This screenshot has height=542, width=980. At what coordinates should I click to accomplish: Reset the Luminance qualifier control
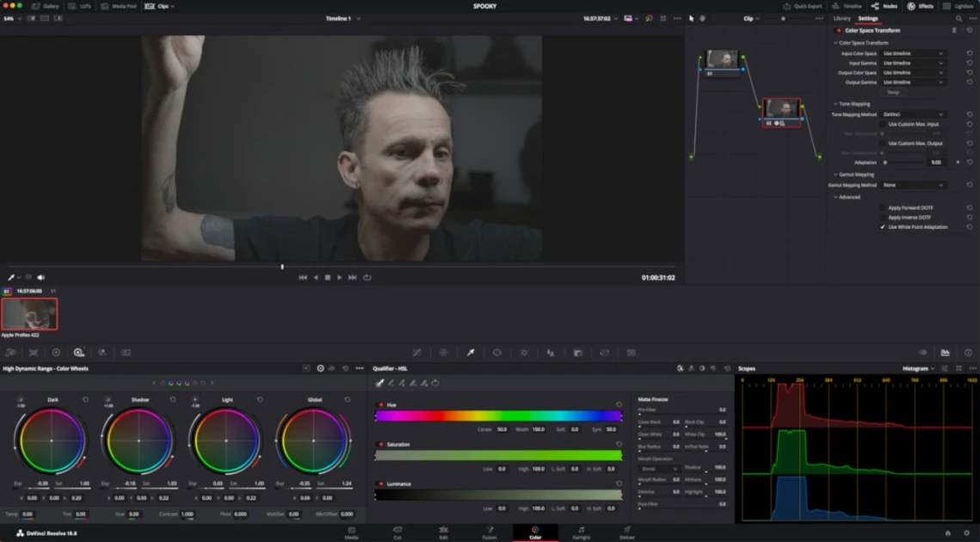coord(619,483)
